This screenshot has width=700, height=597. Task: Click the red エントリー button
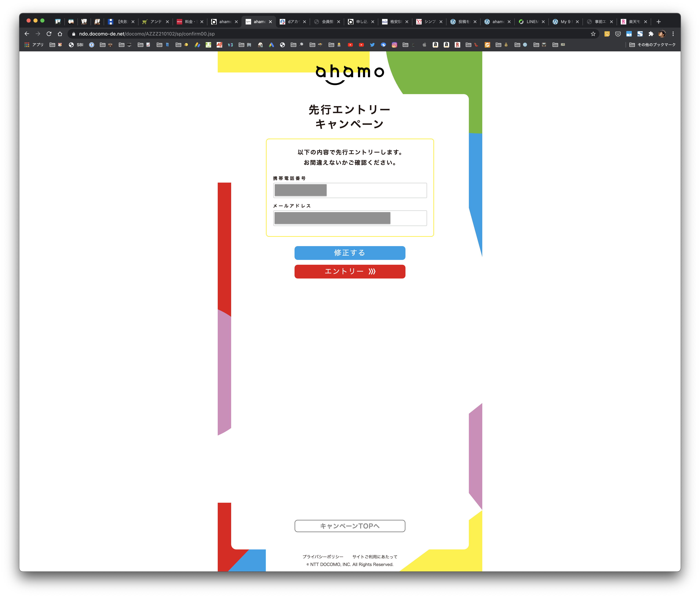(350, 271)
